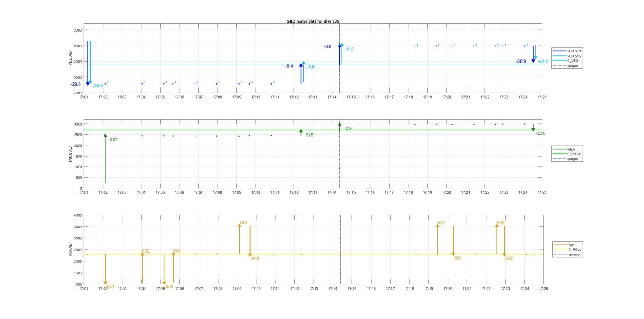Click the '647' roll value label
This screenshot has height=319, width=644.
(x=110, y=287)
